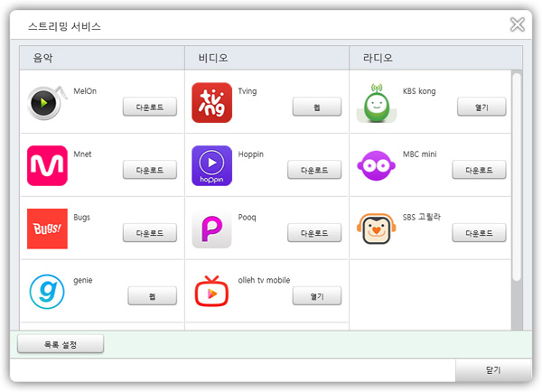Close the 스트리밍 서비스 dialog with X

(x=518, y=24)
